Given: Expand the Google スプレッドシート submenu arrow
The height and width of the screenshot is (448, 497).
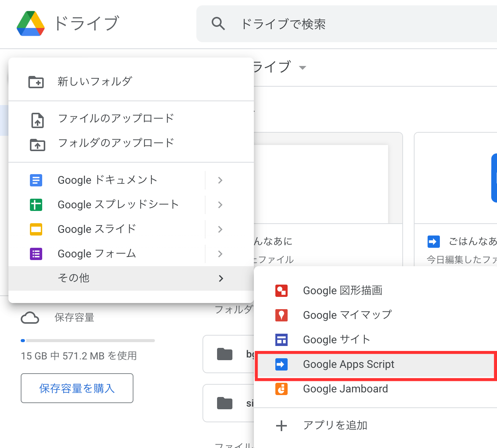Looking at the screenshot, I should [x=220, y=204].
